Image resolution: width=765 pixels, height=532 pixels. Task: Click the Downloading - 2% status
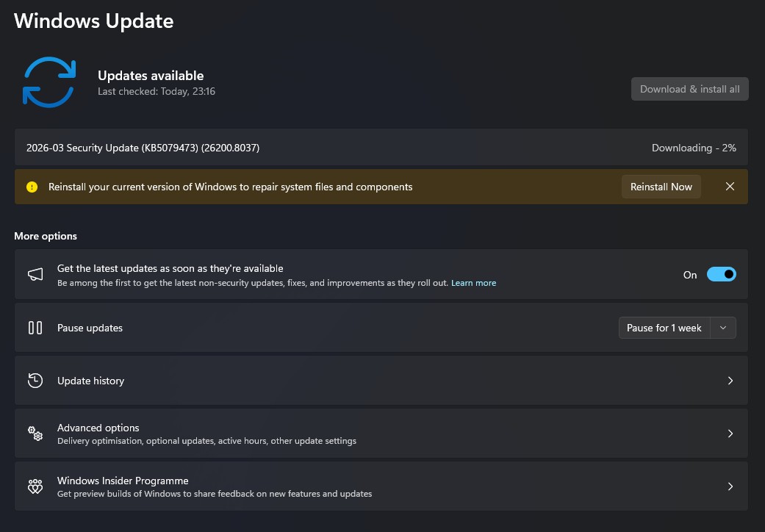[694, 148]
